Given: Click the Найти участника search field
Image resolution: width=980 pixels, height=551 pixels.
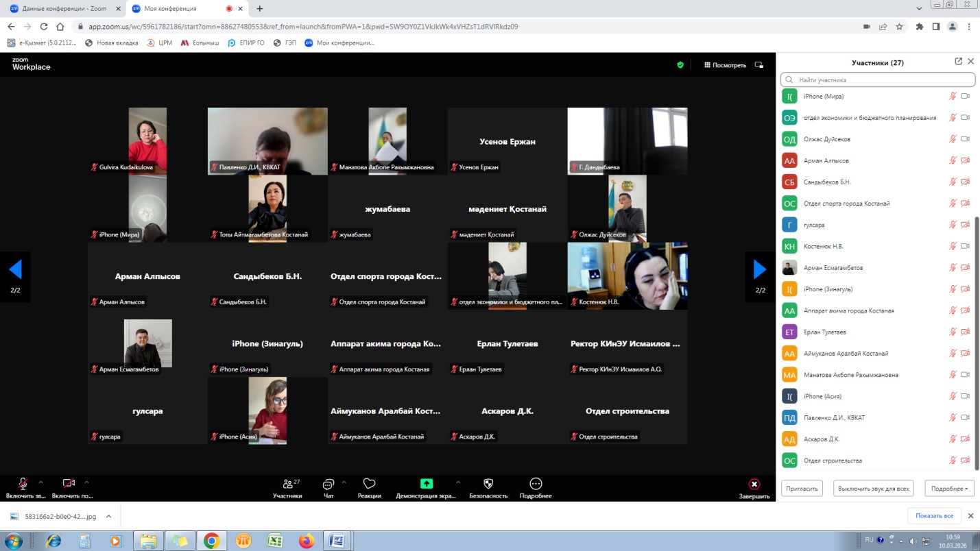Looking at the screenshot, I should [878, 80].
